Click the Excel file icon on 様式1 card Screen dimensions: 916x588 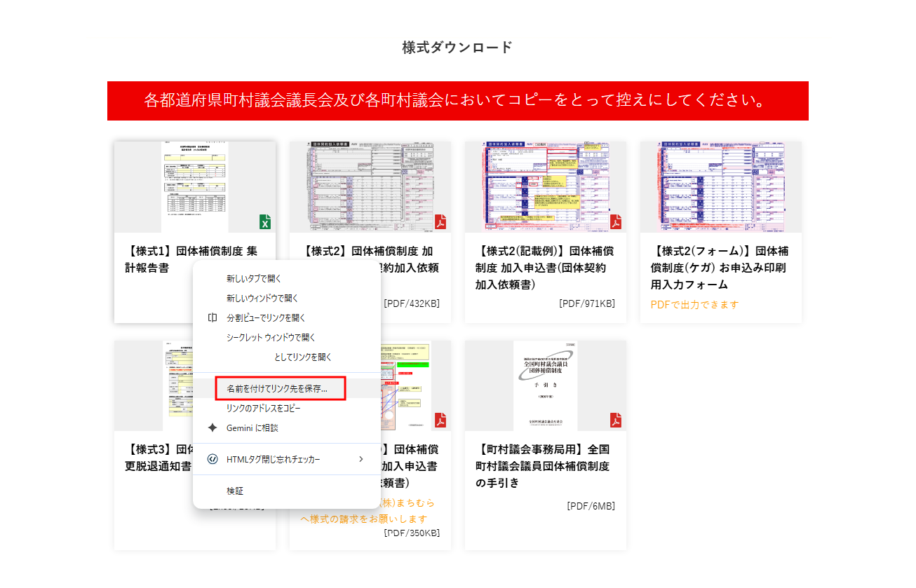(265, 222)
